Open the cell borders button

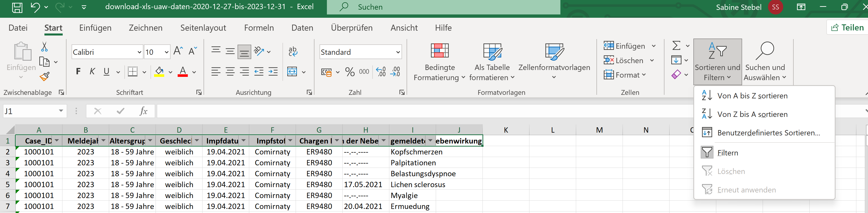pyautogui.click(x=133, y=72)
